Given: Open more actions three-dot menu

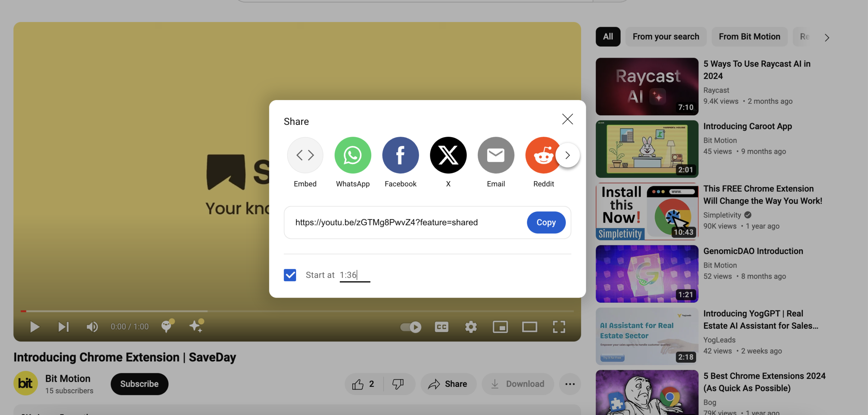Looking at the screenshot, I should 570,384.
